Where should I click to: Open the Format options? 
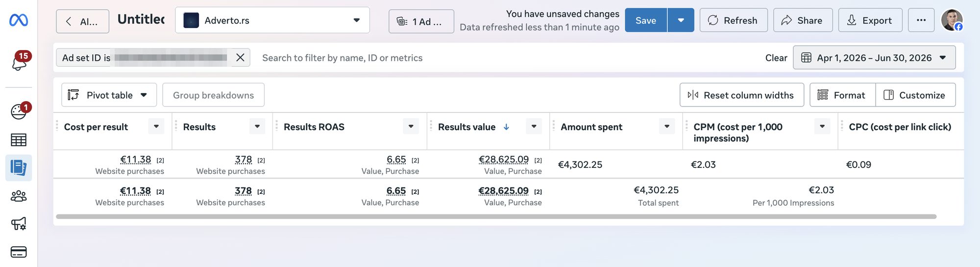(x=842, y=95)
